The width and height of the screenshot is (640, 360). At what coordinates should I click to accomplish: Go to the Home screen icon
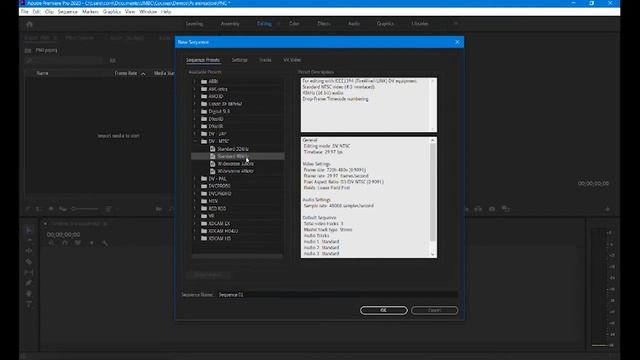(x=29, y=24)
